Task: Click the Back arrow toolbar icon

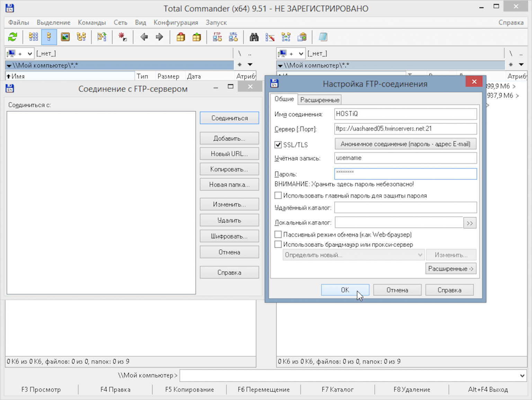Action: click(x=144, y=37)
